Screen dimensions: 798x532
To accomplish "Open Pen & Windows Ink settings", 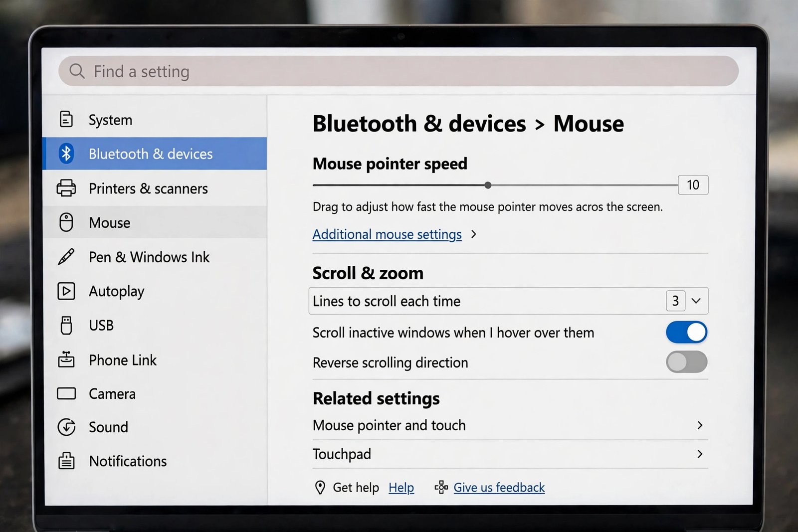I will click(x=155, y=257).
